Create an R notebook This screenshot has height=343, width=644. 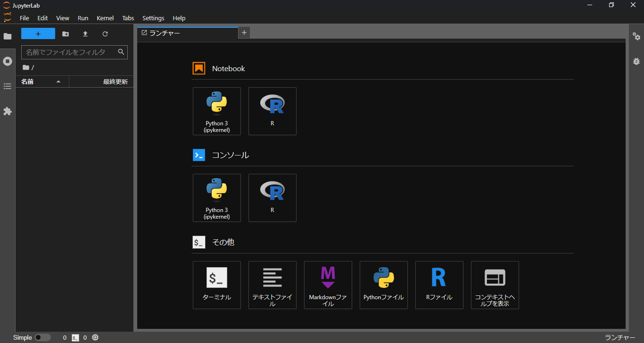[x=272, y=111]
